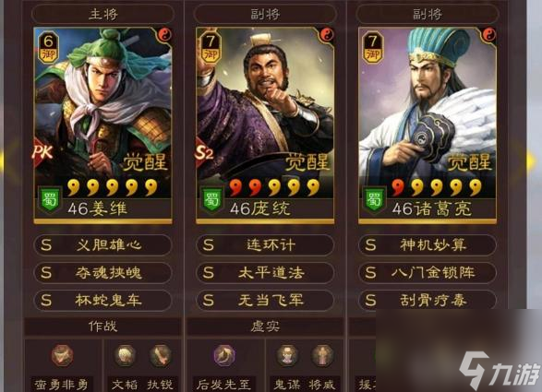The height and width of the screenshot is (392, 542).
Task: Click the 主将 position label
Action: 102,14
